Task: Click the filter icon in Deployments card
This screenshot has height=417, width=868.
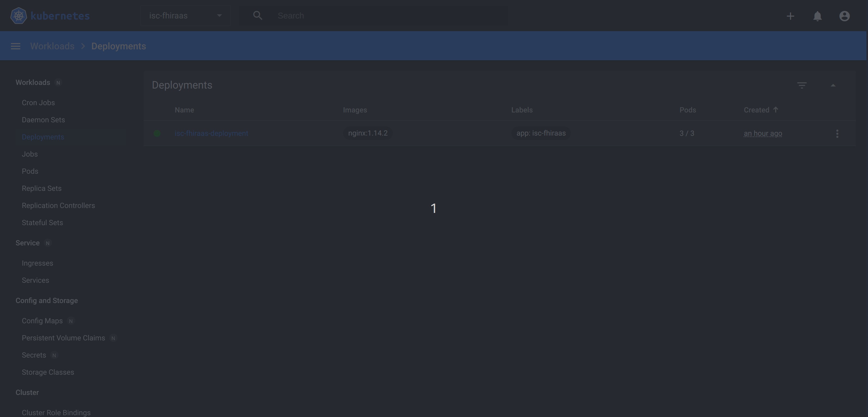Action: [802, 85]
